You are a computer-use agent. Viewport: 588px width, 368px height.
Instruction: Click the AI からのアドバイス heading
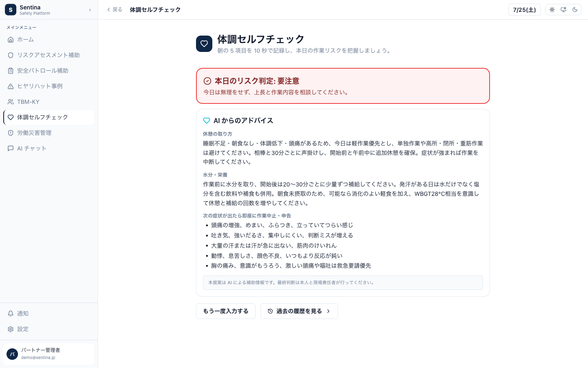(x=243, y=121)
